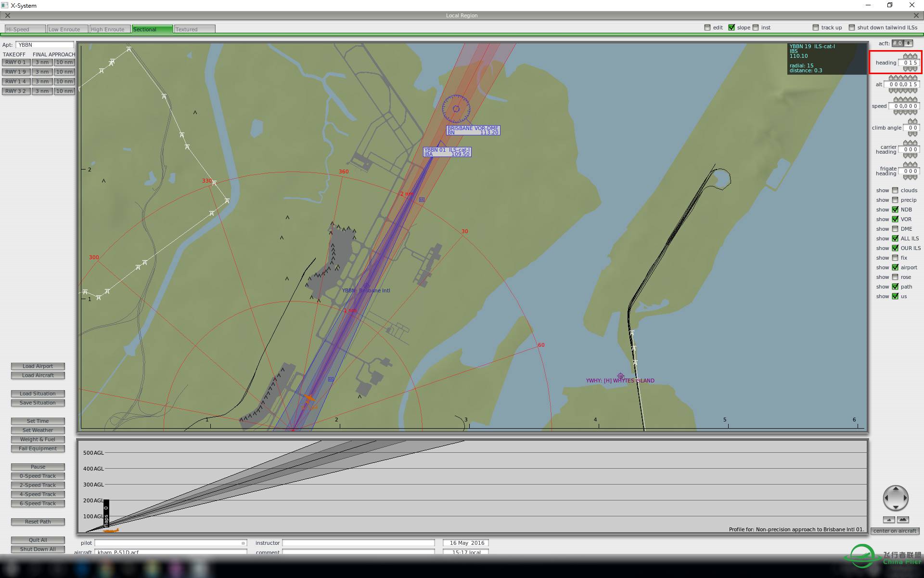Enable the show rose checkbox
The image size is (924, 578).
(895, 277)
